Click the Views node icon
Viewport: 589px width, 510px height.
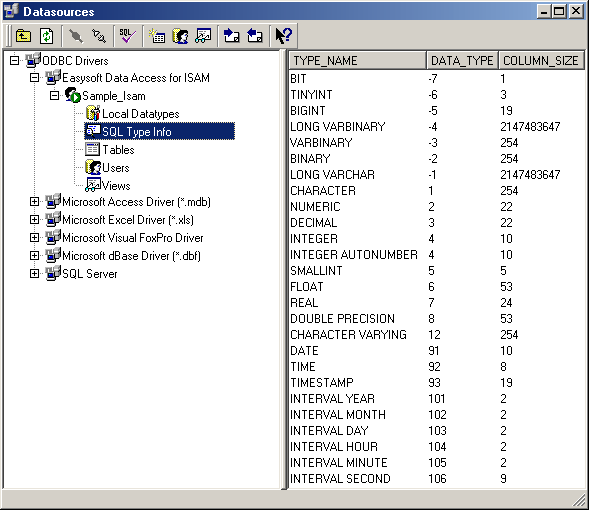click(93, 185)
